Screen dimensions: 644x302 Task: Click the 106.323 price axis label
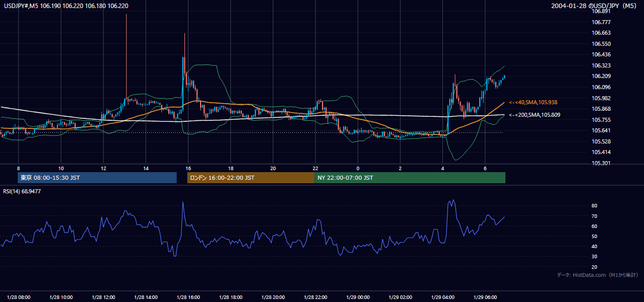pyautogui.click(x=601, y=65)
